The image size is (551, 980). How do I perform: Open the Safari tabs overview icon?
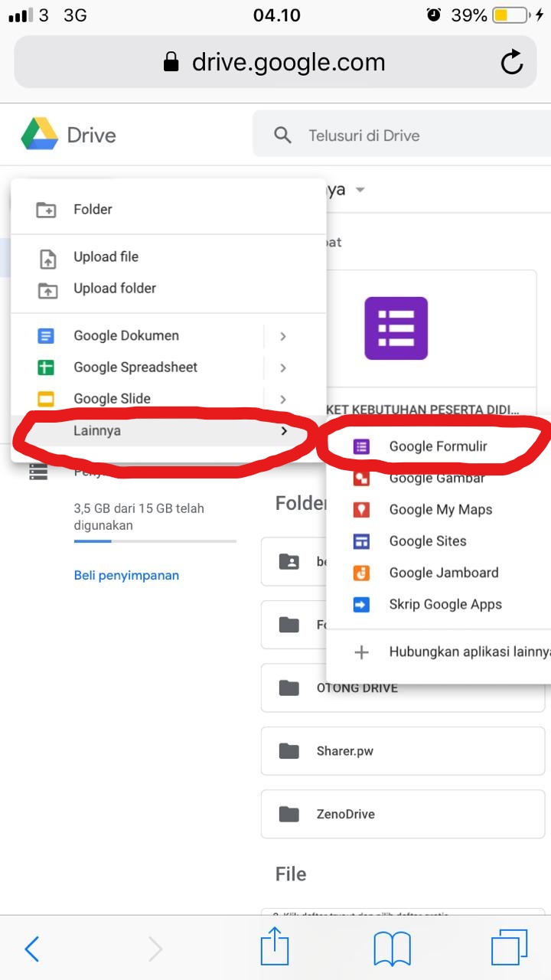coord(510,949)
